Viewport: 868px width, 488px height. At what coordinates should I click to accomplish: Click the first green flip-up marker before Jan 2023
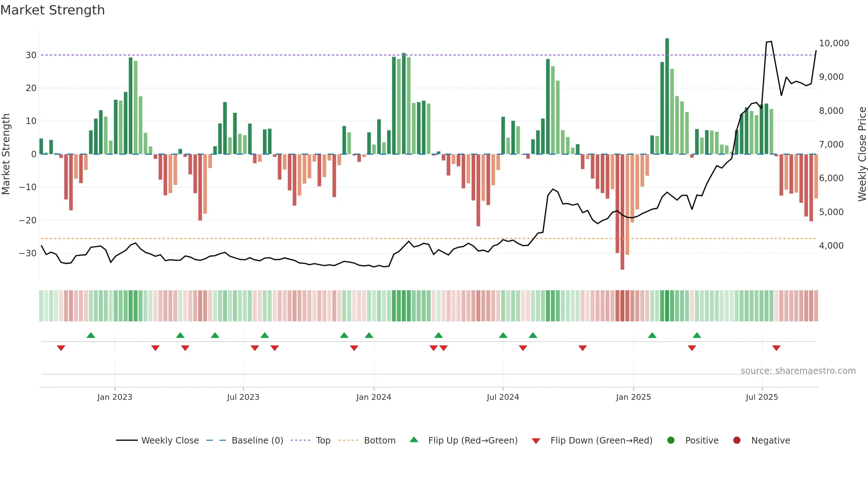[91, 335]
